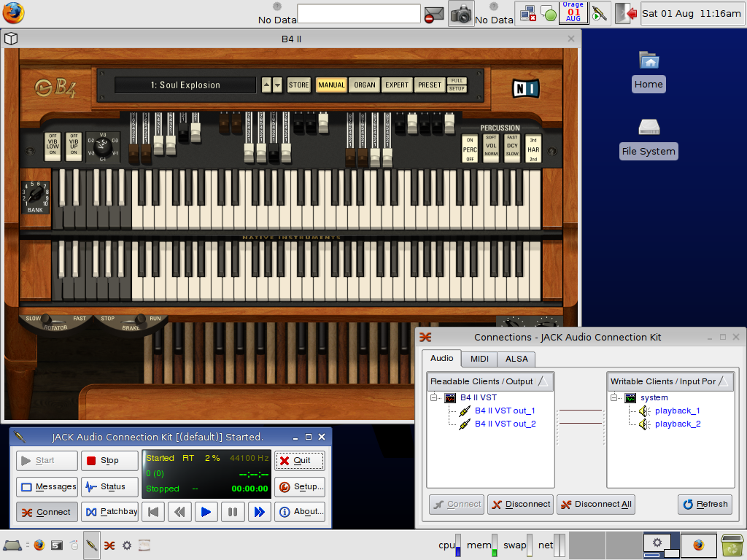Click the Connect button in JACK control window
The height and width of the screenshot is (560, 747).
click(x=47, y=512)
